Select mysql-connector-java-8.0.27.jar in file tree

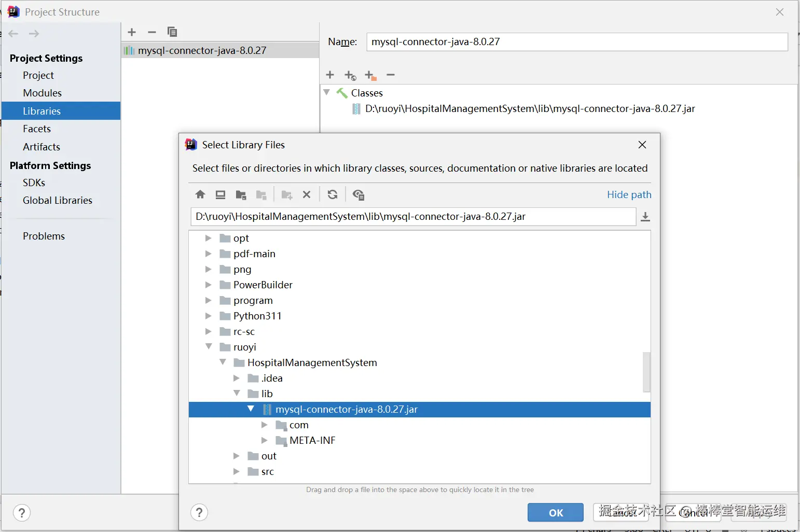(420, 409)
